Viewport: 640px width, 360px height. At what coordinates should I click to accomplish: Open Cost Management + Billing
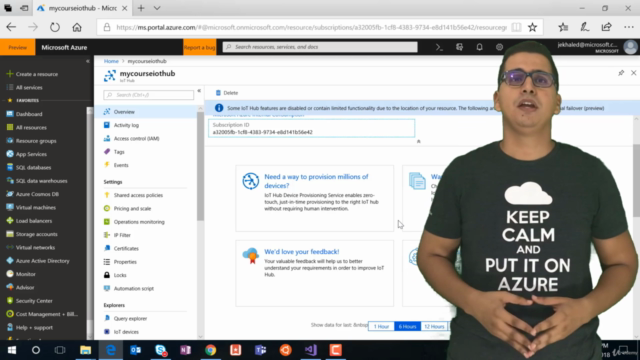42,314
